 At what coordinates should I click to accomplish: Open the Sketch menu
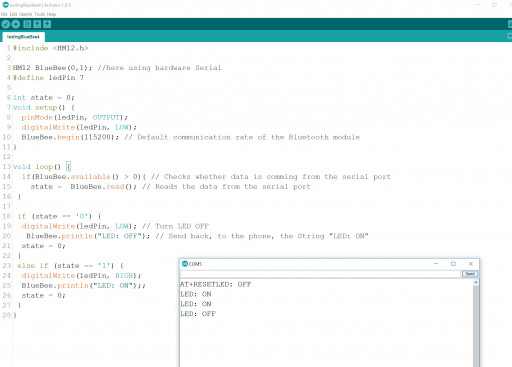pyautogui.click(x=25, y=14)
